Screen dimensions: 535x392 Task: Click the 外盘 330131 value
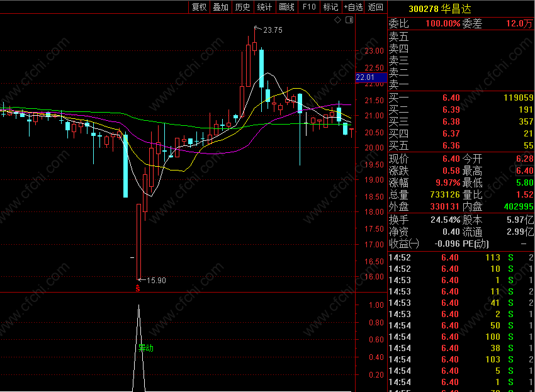tap(445, 207)
